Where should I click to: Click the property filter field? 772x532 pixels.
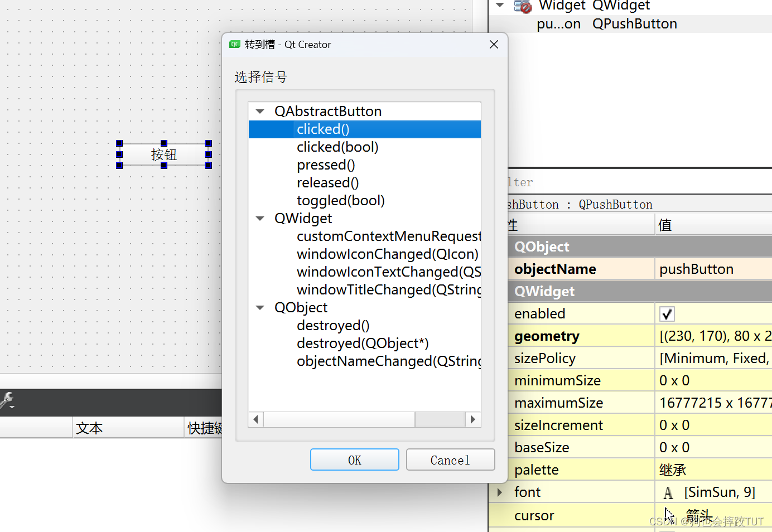(x=640, y=182)
